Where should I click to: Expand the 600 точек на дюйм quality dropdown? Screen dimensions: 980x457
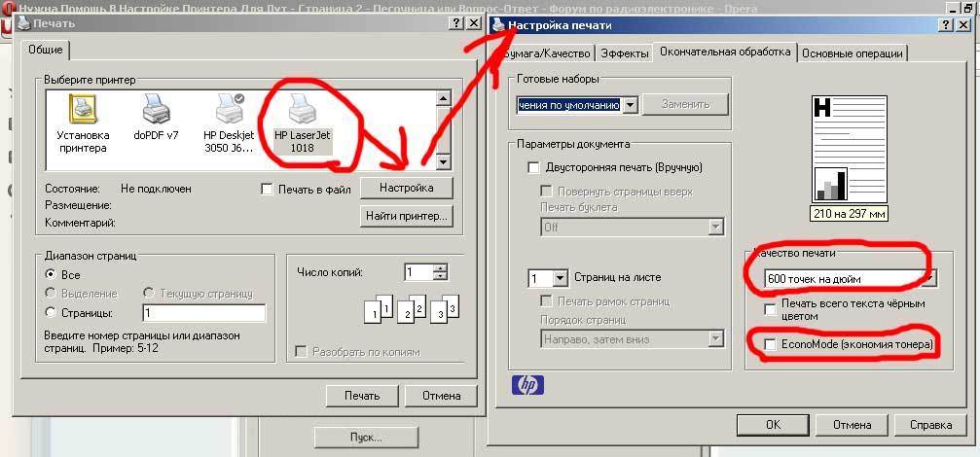point(930,278)
